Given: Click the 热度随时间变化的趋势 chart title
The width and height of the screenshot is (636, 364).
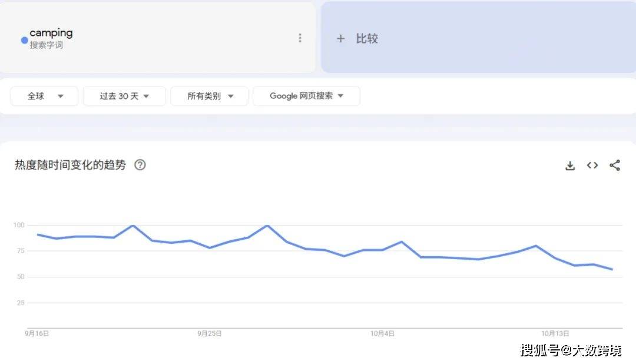Looking at the screenshot, I should [71, 166].
